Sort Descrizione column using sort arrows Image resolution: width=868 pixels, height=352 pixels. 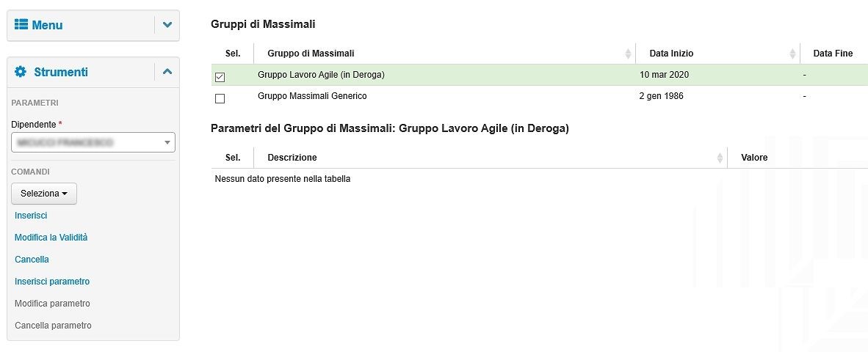click(x=720, y=158)
